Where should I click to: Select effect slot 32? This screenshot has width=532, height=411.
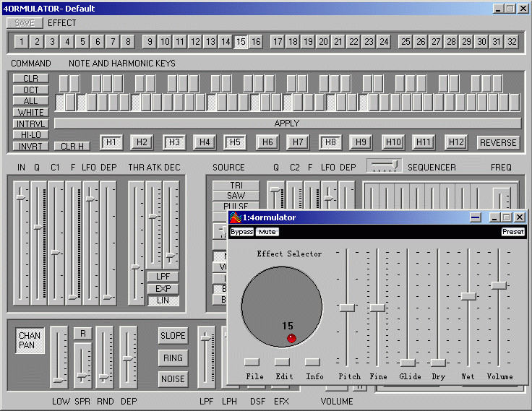click(512, 42)
